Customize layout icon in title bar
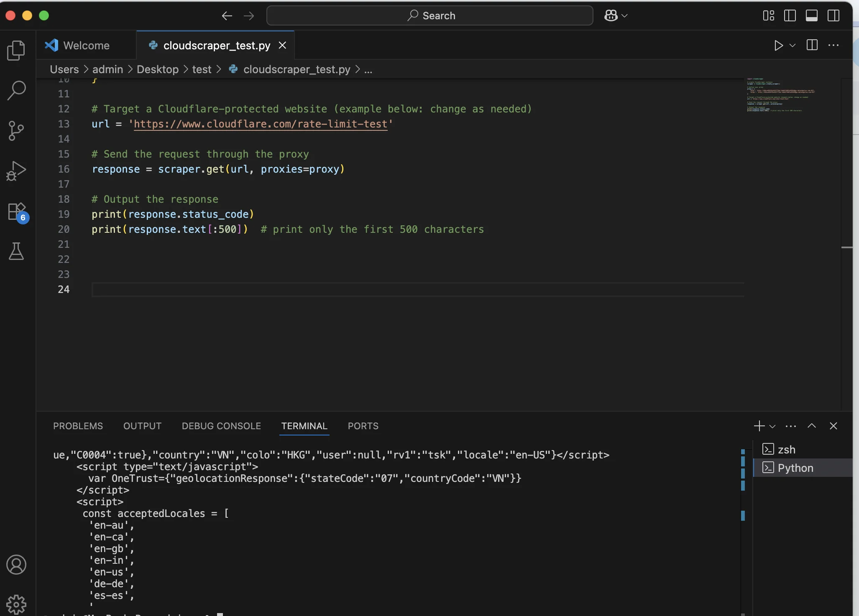This screenshot has width=859, height=616. pos(769,16)
